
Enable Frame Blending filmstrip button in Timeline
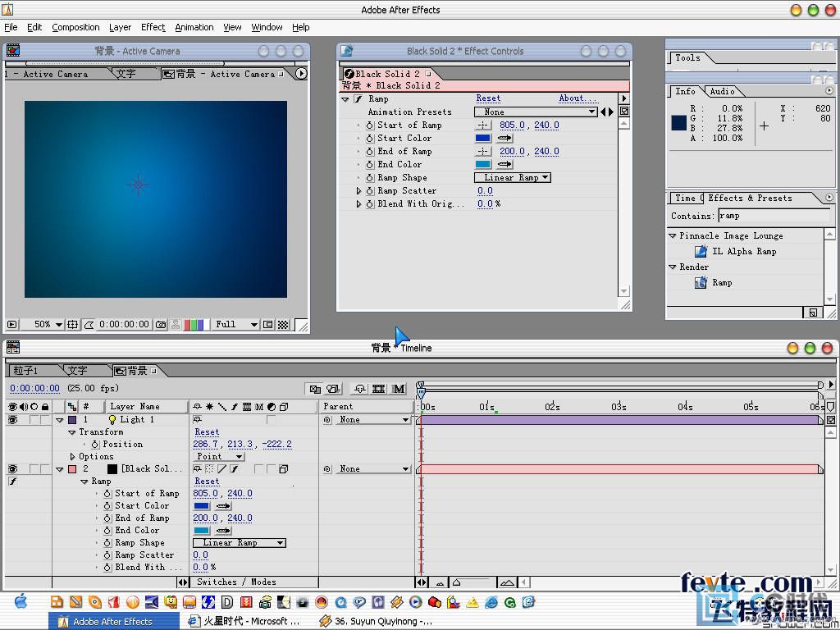(x=379, y=389)
